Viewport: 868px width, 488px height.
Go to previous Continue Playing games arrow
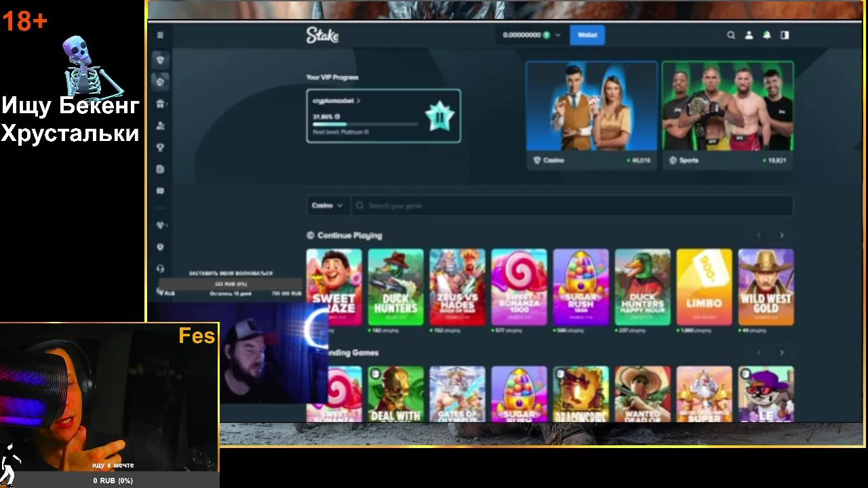tap(759, 235)
